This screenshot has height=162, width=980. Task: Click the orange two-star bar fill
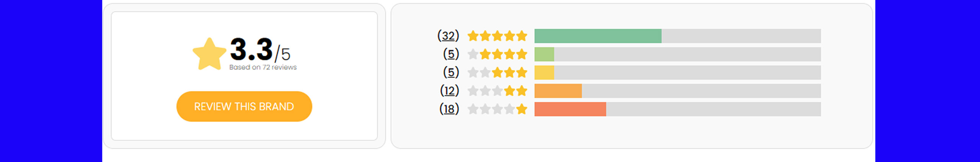[558, 91]
